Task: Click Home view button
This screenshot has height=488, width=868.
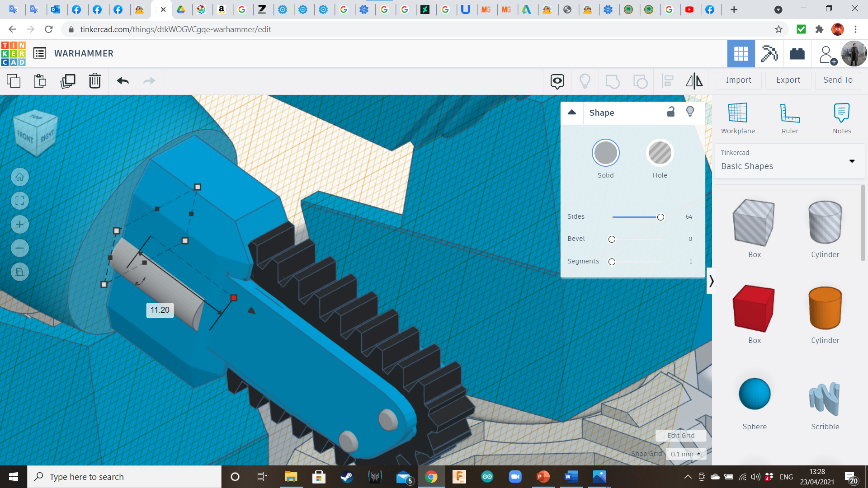Action: pos(20,177)
